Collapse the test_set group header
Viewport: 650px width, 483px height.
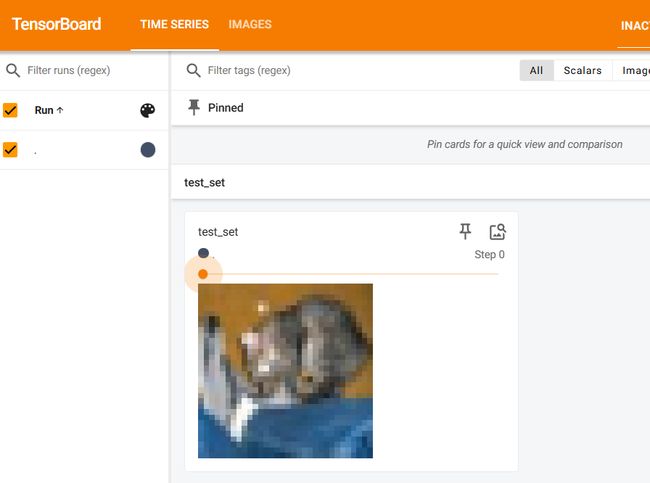(x=410, y=182)
